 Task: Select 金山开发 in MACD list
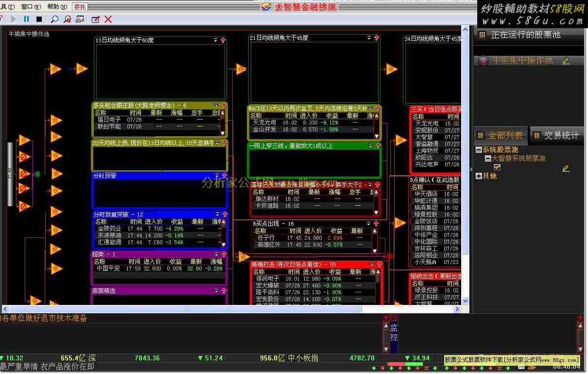311,130
